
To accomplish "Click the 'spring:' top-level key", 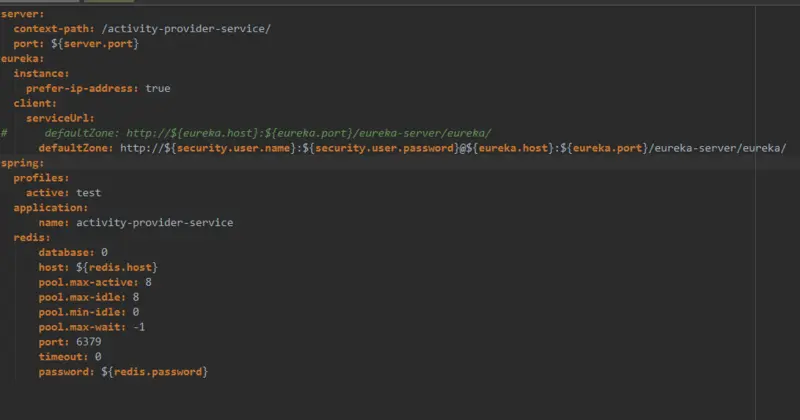I will click(x=22, y=163).
